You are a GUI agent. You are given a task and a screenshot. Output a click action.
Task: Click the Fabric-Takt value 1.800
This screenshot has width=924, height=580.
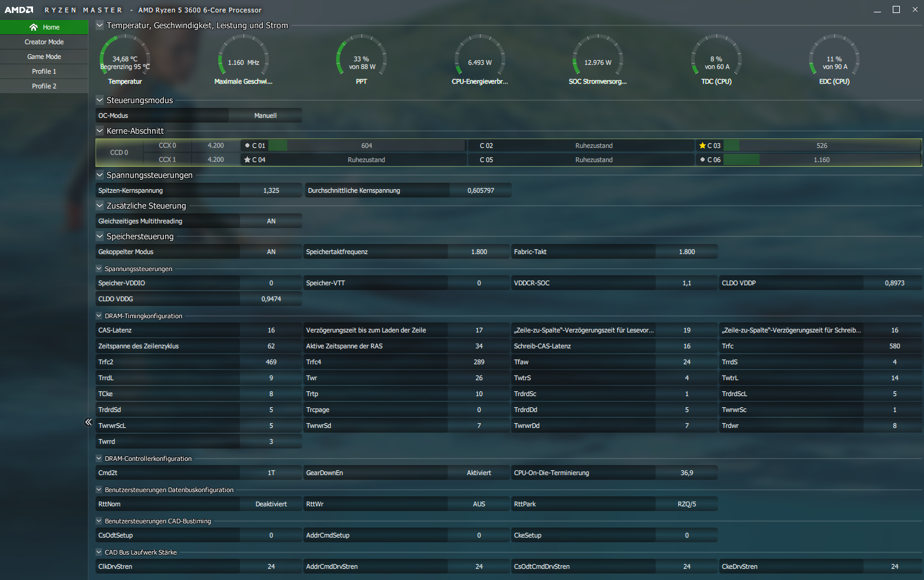point(687,252)
